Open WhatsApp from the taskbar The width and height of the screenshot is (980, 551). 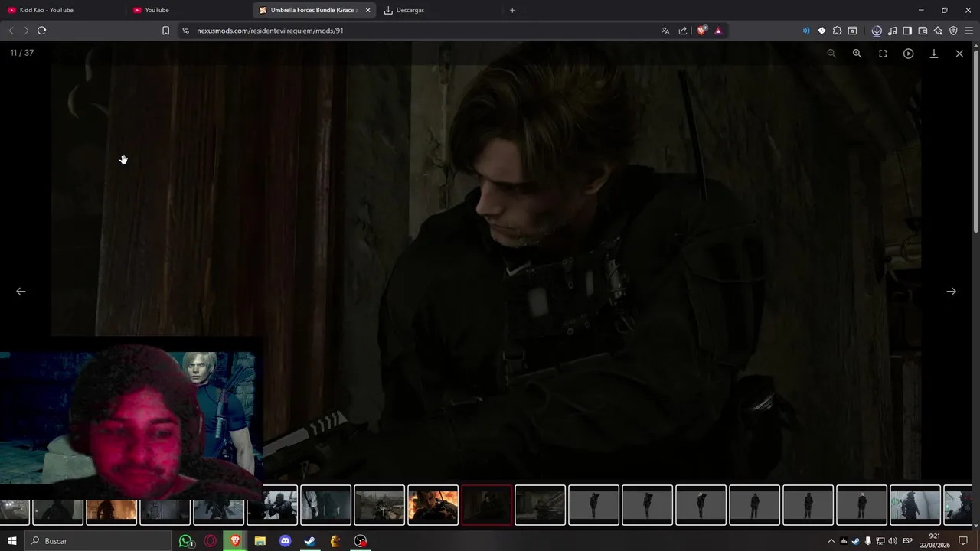[x=186, y=541]
